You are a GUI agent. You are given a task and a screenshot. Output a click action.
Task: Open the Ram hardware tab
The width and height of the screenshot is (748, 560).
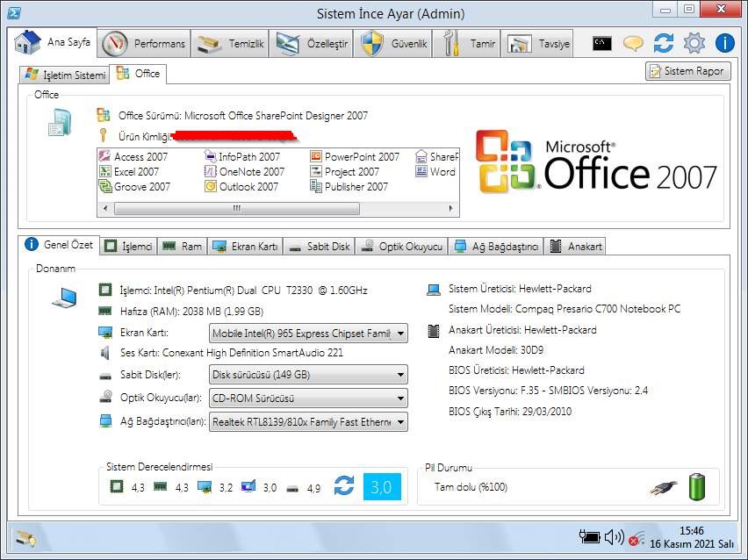pyautogui.click(x=183, y=246)
